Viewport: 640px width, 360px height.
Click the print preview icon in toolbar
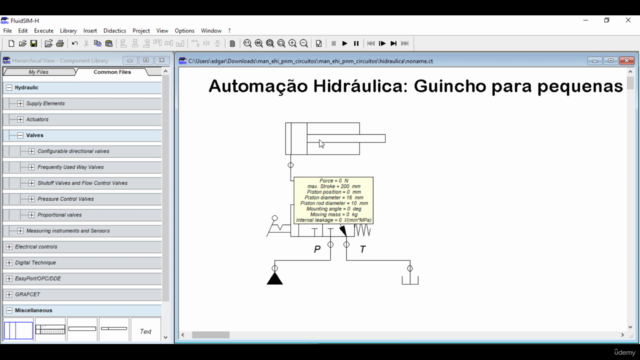click(48, 43)
